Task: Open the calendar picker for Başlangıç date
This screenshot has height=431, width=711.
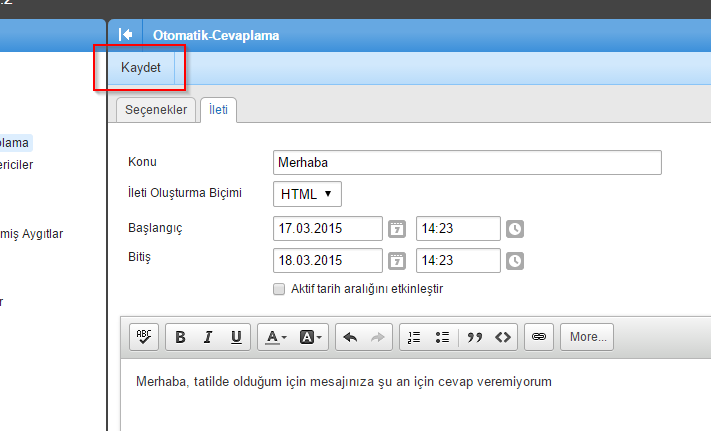Action: [397, 228]
